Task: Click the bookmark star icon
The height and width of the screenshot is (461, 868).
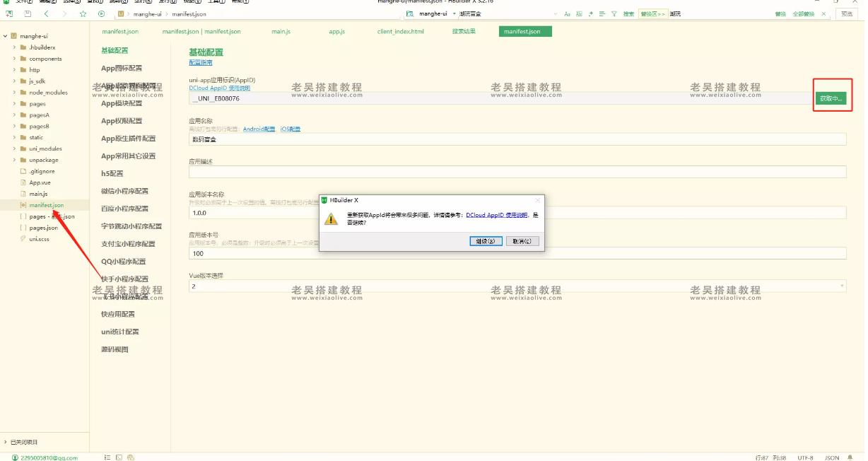Action: click(x=83, y=14)
